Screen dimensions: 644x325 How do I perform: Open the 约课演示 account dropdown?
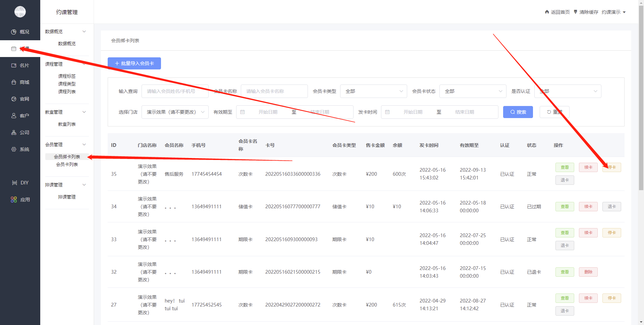[x=613, y=12]
